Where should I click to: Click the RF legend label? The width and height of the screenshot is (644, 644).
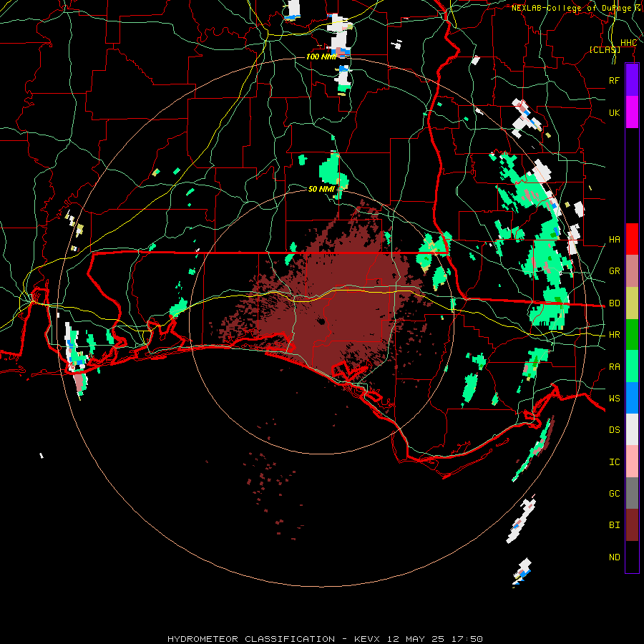[x=614, y=80]
